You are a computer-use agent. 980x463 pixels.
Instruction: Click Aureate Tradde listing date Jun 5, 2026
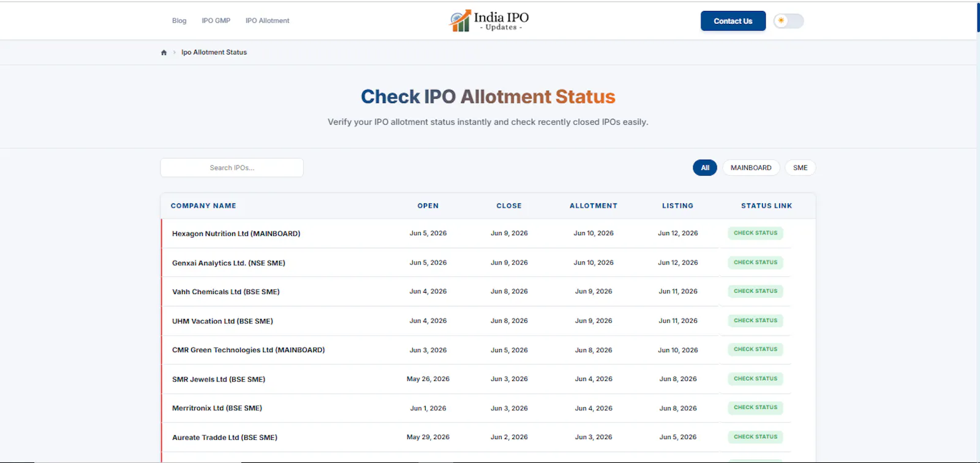pyautogui.click(x=678, y=437)
